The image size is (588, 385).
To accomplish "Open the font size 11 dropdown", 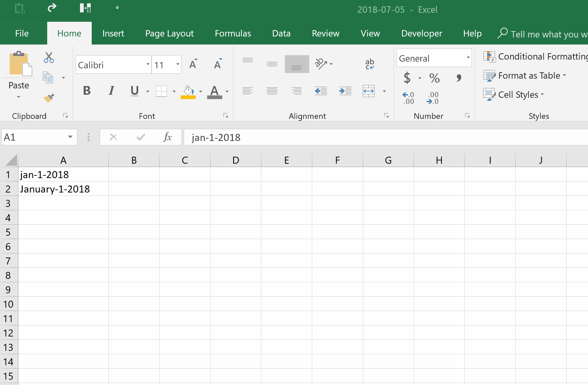I will point(178,64).
